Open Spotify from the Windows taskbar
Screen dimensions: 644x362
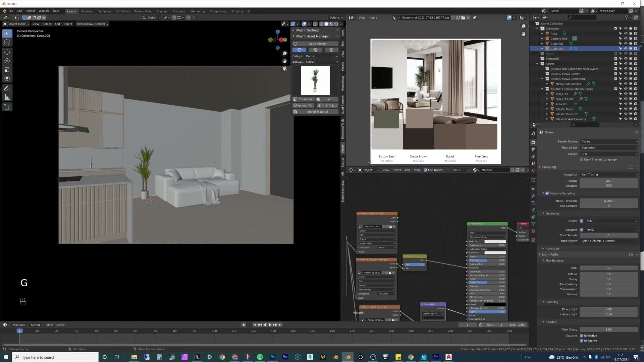tap(260, 357)
